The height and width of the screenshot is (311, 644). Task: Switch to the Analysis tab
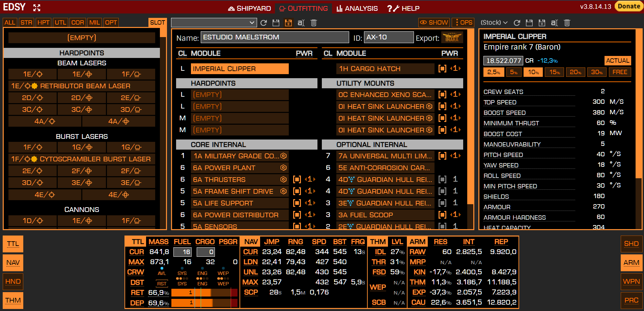tap(357, 8)
